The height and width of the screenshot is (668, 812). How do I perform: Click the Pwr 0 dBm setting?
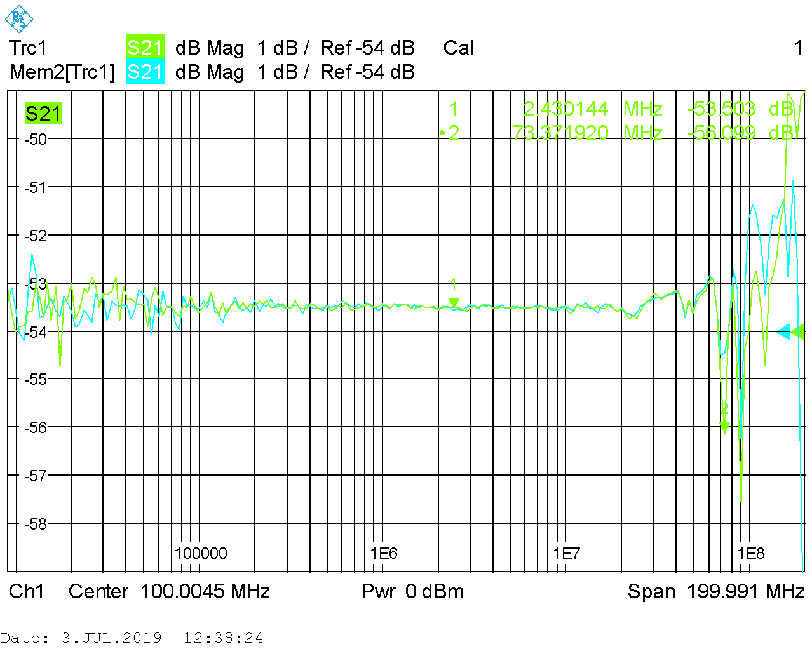412,591
